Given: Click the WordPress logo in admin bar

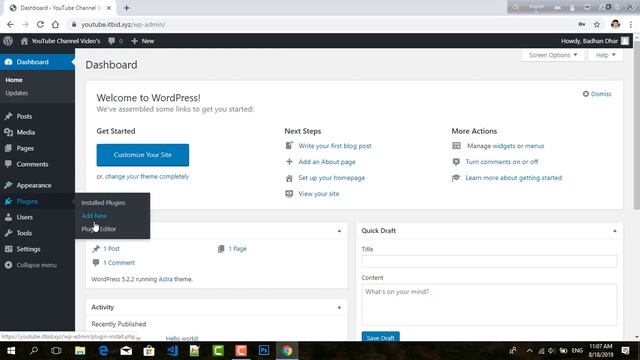Looking at the screenshot, I should pyautogui.click(x=8, y=41).
